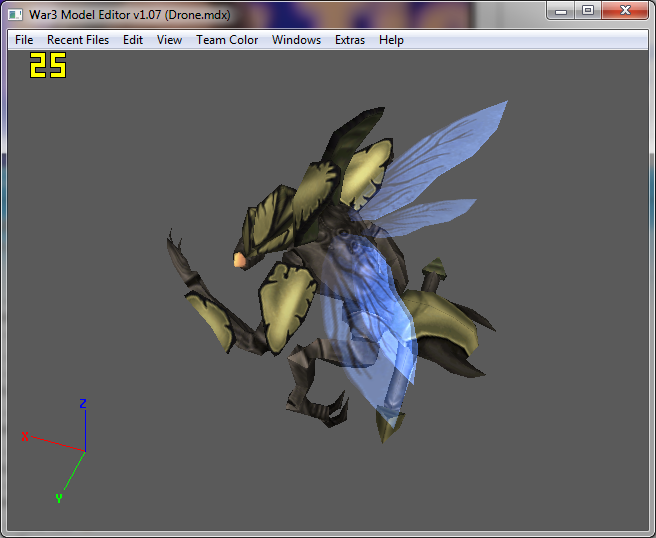Maximize the War3 Model Editor window
The height and width of the screenshot is (538, 656).
coord(588,10)
